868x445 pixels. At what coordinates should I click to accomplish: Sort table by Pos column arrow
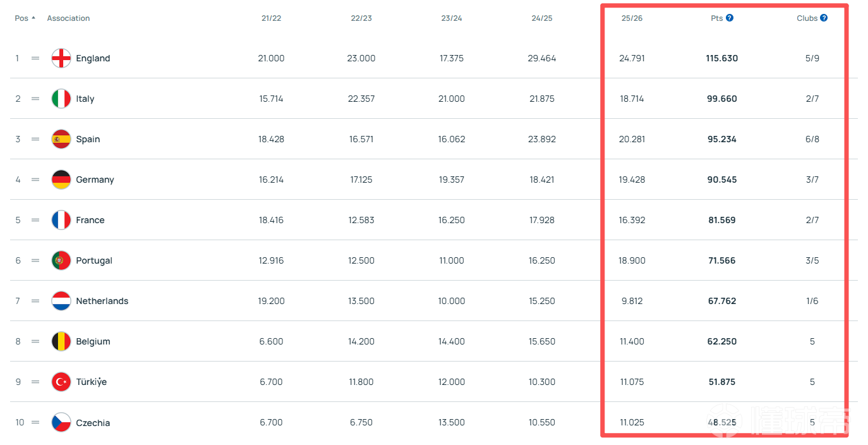(33, 18)
